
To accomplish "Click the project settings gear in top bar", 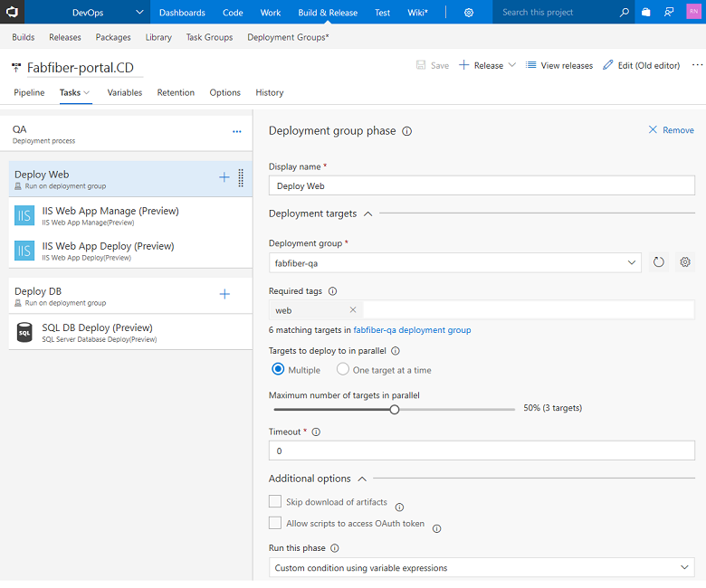I will (x=469, y=13).
